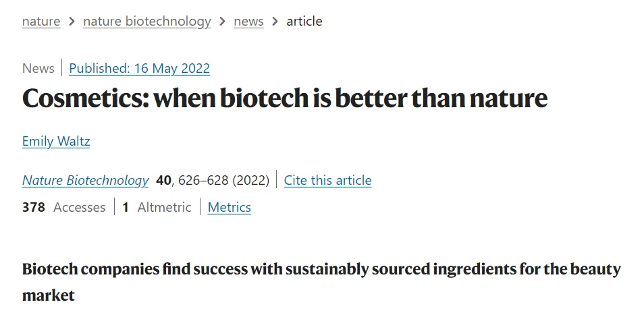Click the News category label

pos(38,68)
